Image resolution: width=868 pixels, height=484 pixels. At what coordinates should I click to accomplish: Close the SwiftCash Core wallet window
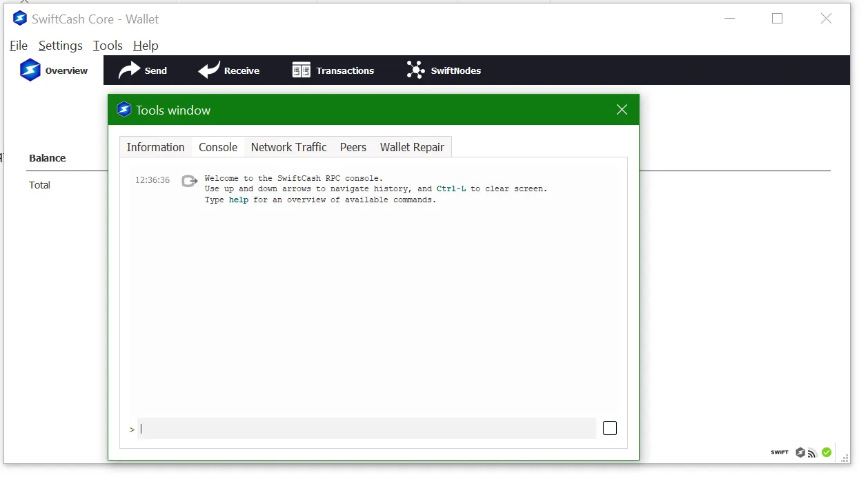(826, 19)
